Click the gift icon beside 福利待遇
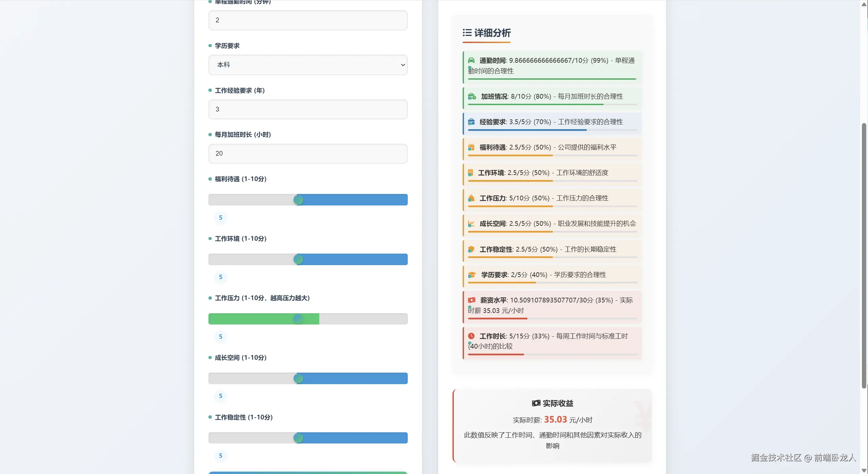The height and width of the screenshot is (474, 868). [x=471, y=147]
